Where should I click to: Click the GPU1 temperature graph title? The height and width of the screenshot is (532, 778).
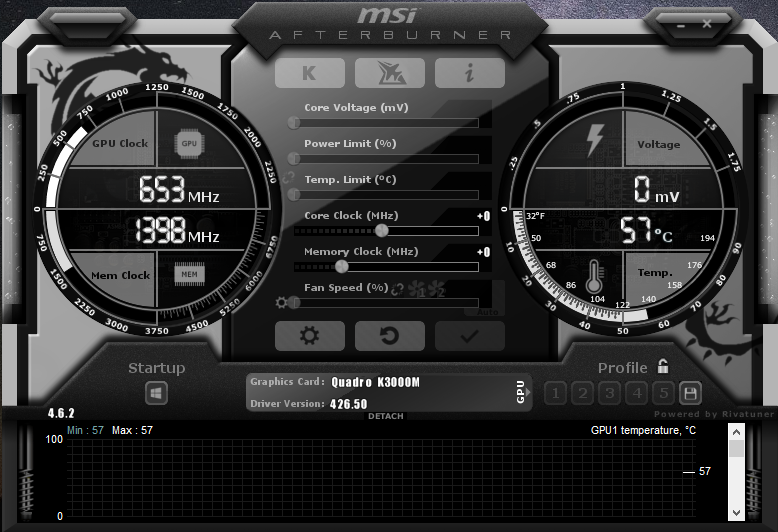click(x=643, y=430)
